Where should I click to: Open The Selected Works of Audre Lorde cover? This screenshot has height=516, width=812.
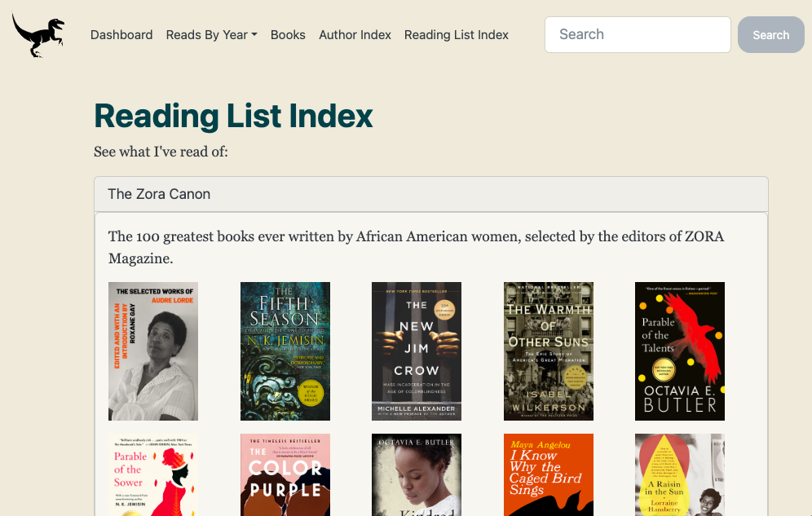153,351
